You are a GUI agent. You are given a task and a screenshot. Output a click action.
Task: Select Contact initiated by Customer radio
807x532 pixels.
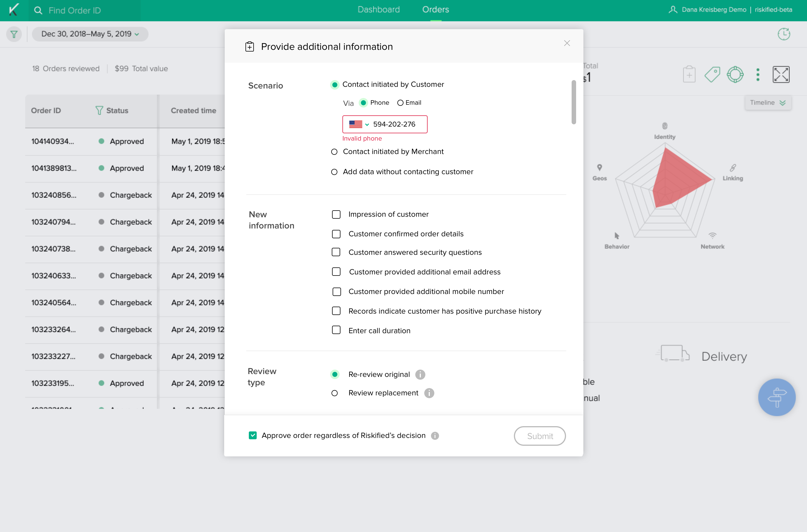[334, 85]
